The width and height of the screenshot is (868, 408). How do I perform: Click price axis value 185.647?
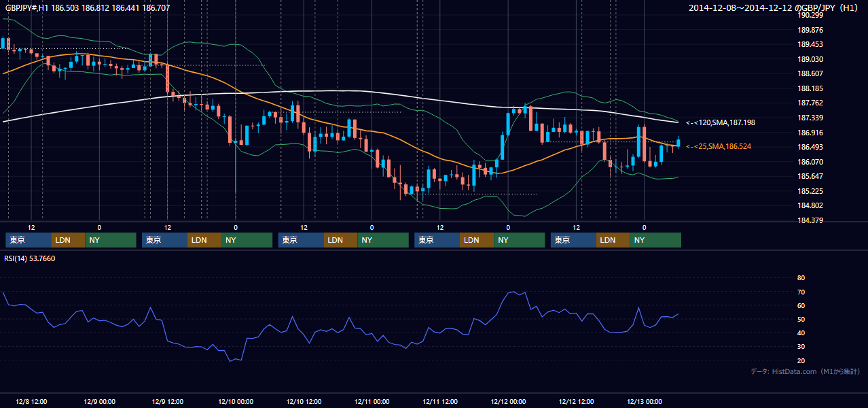pyautogui.click(x=811, y=176)
